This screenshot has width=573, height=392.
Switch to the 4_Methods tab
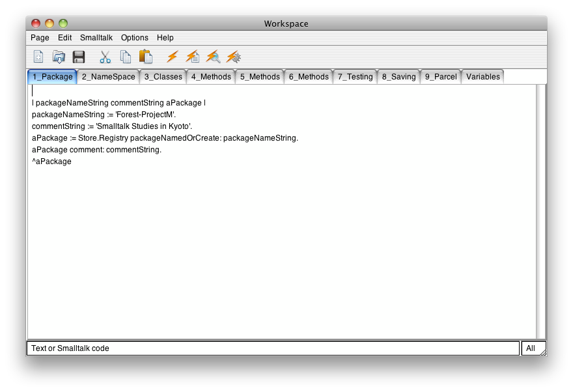coord(211,77)
